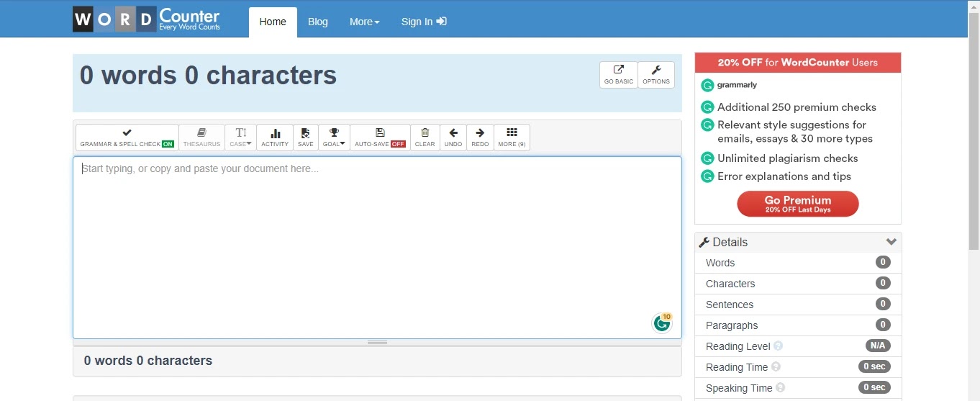Click the Reading Time help icon

click(x=776, y=367)
